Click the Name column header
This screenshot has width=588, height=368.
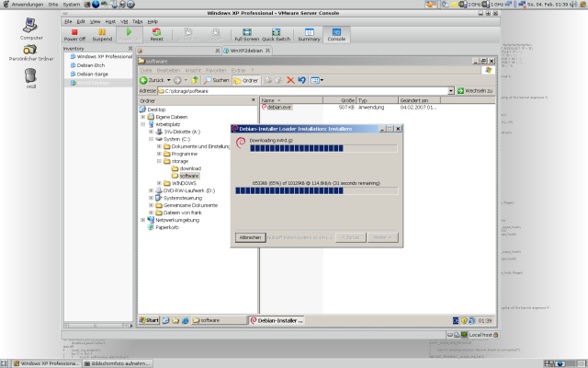click(291, 100)
